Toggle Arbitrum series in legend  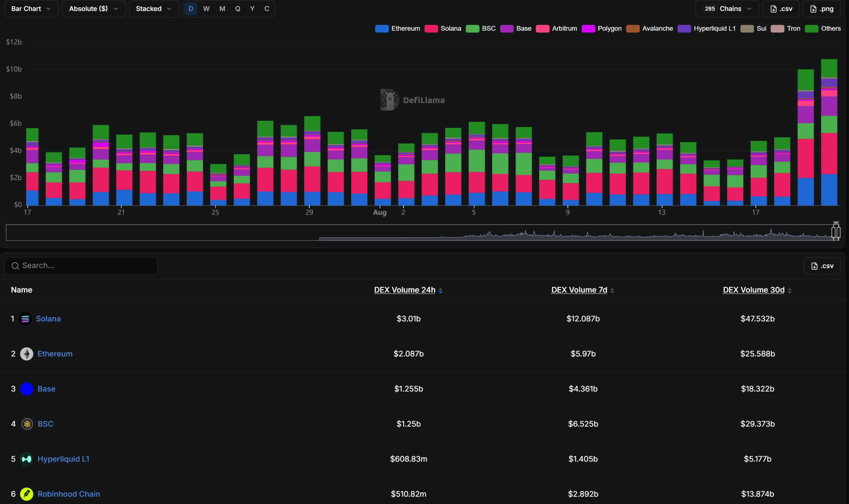pos(557,28)
